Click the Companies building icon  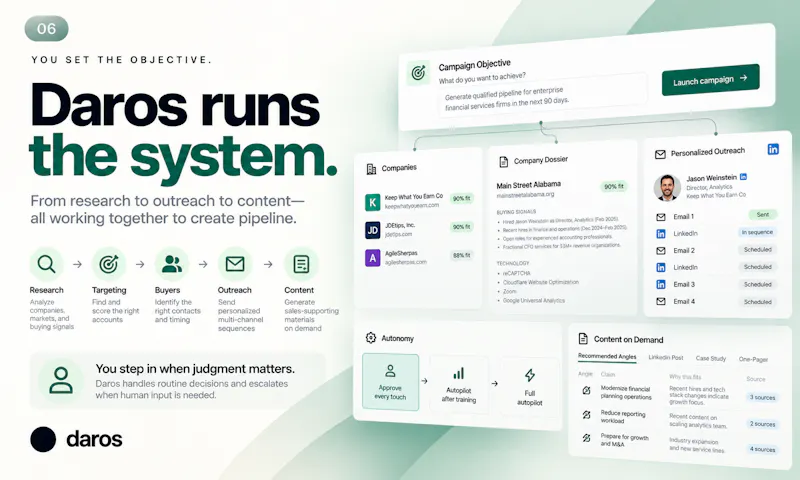coord(371,169)
